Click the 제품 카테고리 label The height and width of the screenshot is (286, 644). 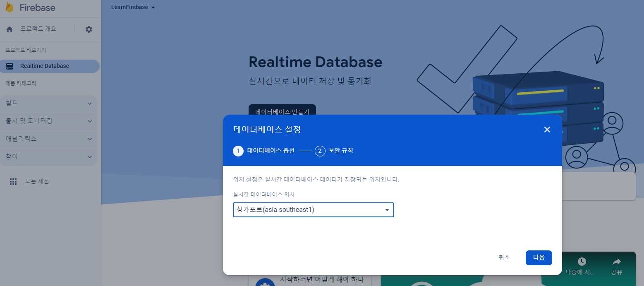[x=21, y=83]
